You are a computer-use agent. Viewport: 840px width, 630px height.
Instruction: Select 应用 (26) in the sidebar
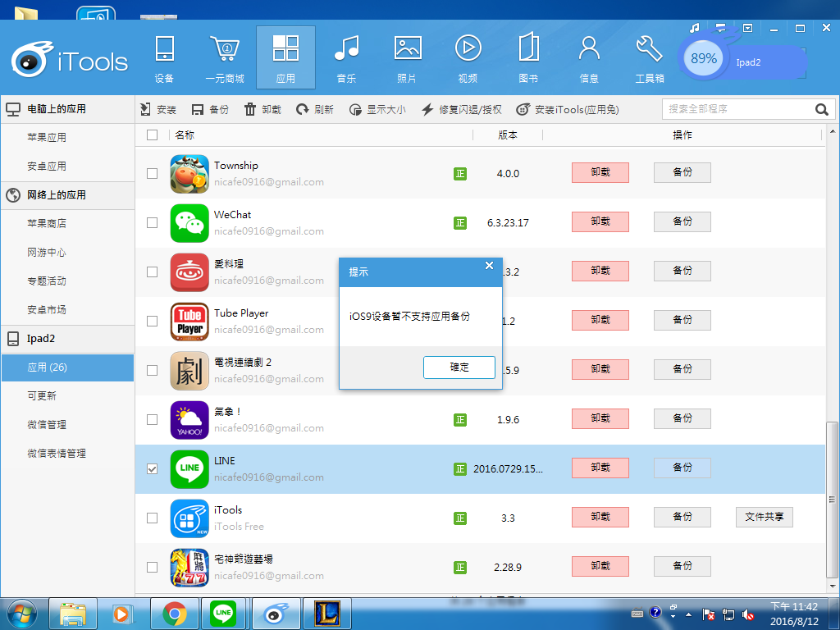point(67,367)
